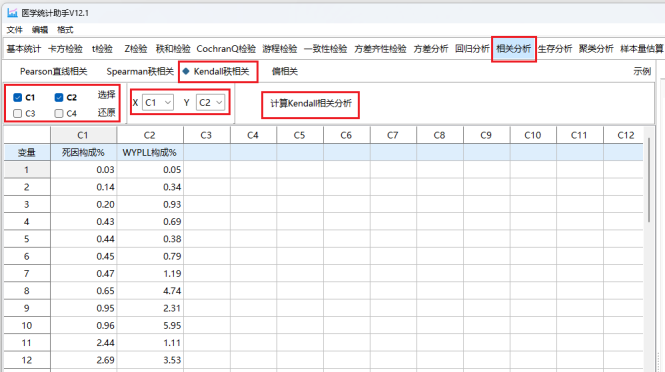Select column header C2
The image size is (665, 372).
click(150, 135)
